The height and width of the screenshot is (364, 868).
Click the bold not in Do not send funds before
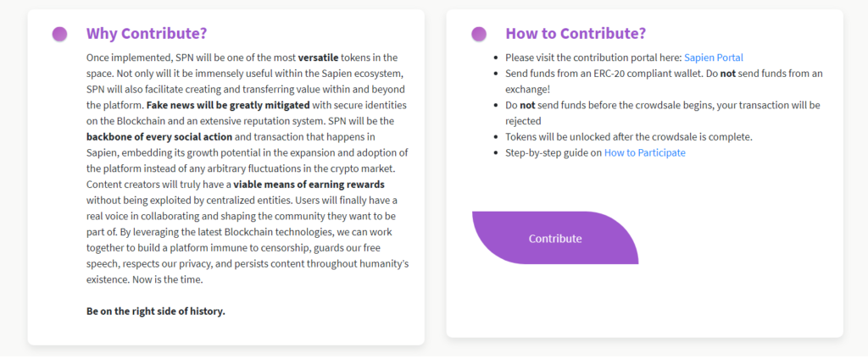coord(528,105)
